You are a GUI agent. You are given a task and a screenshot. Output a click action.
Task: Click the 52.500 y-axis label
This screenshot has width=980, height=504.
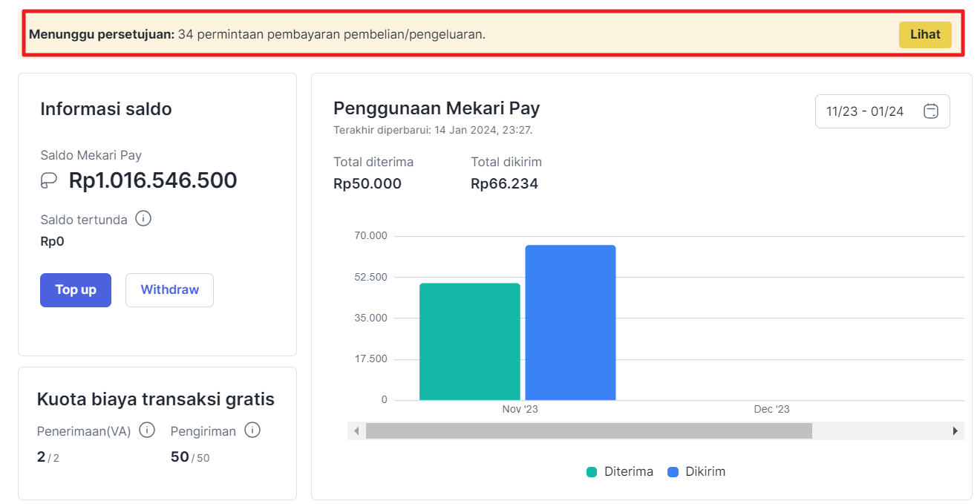(x=371, y=277)
